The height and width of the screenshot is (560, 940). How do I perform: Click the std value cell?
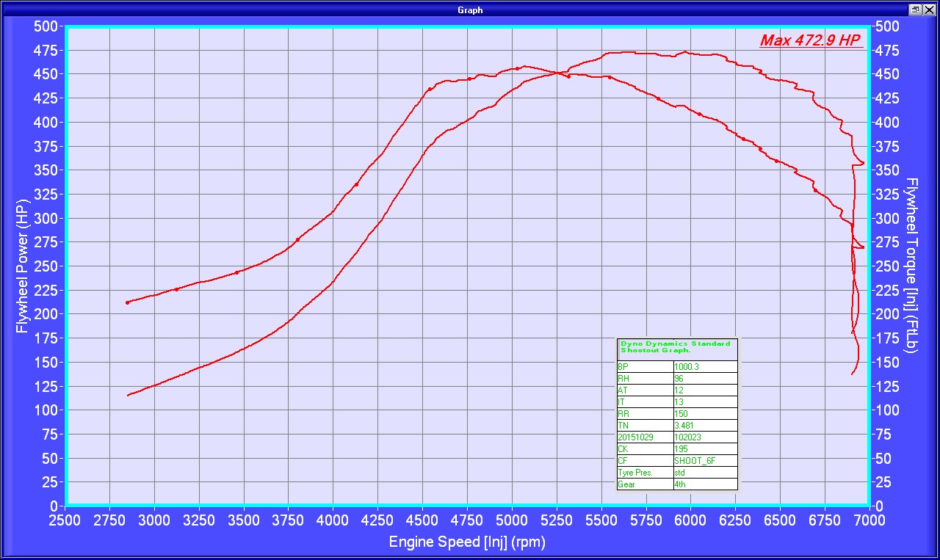[x=705, y=473]
